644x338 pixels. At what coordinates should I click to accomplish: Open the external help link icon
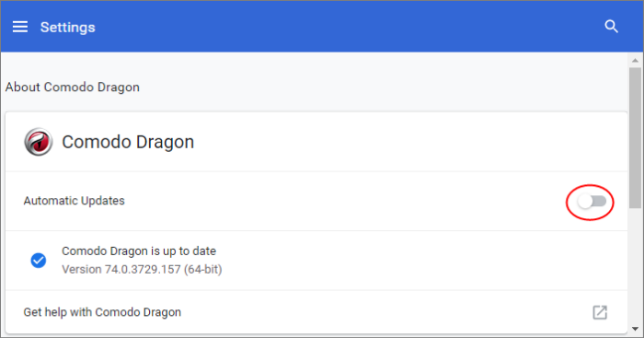click(x=600, y=312)
